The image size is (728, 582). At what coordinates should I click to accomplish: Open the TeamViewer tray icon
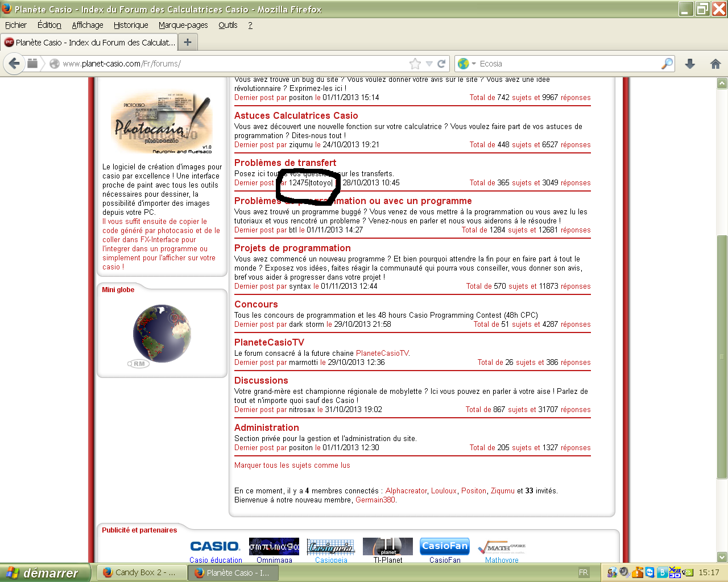point(650,572)
